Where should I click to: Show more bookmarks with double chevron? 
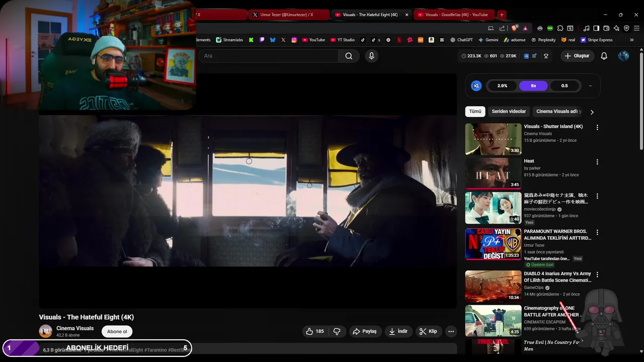coord(631,40)
